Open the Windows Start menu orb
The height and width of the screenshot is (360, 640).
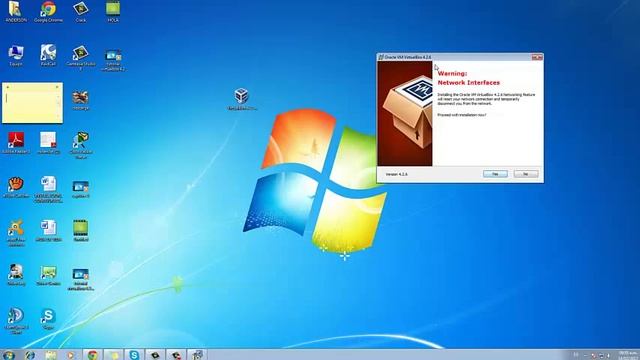coord(8,355)
